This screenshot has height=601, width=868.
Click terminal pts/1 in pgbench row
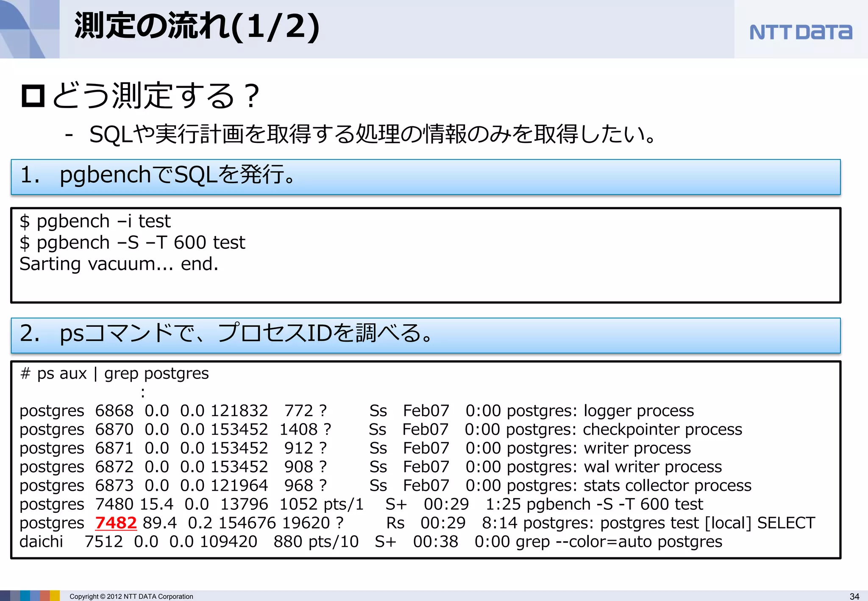pos(343,504)
